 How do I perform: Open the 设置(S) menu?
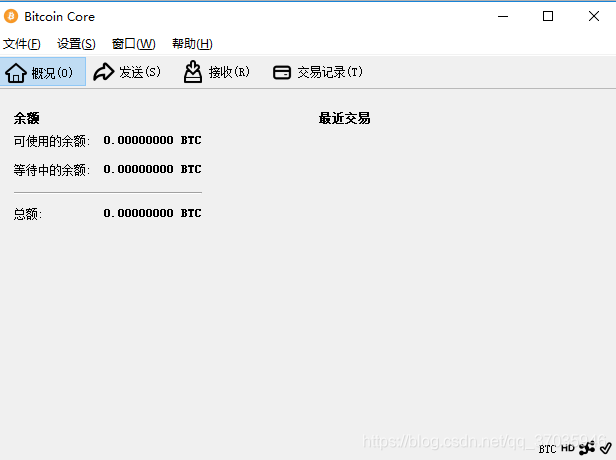(76, 44)
